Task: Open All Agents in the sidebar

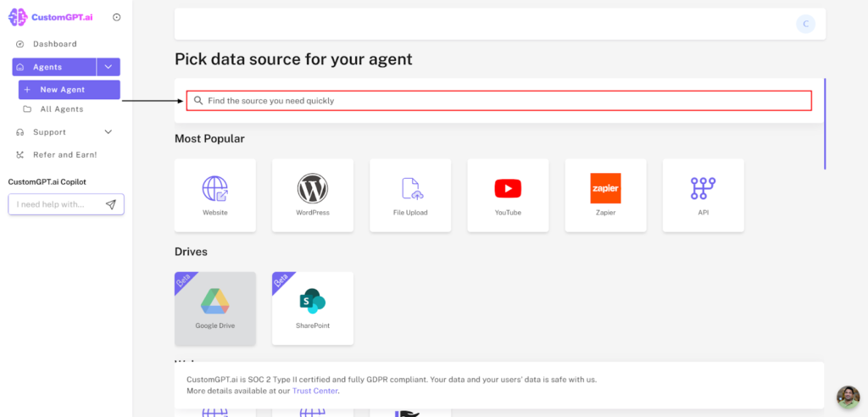Action: (61, 109)
